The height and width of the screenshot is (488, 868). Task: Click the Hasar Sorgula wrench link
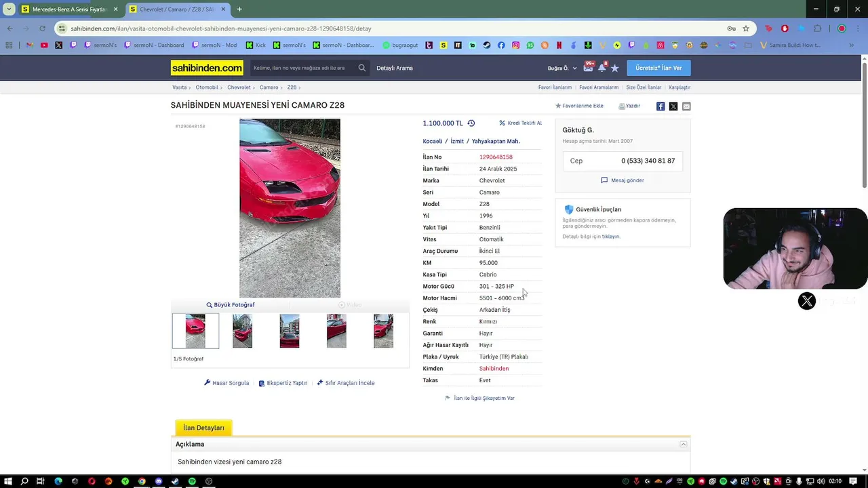point(226,383)
